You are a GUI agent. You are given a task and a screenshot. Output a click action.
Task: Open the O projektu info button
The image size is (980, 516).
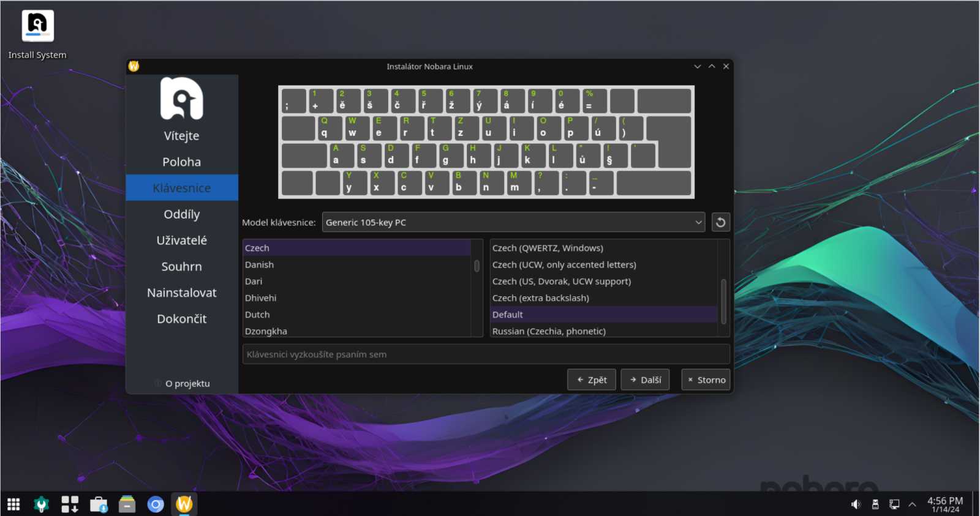182,383
